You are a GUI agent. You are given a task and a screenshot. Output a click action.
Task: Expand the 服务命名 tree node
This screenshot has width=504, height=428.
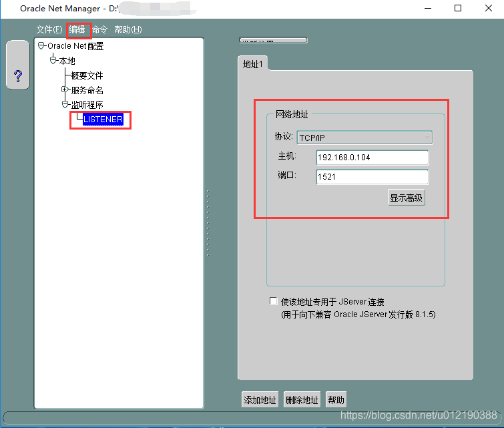65,89
